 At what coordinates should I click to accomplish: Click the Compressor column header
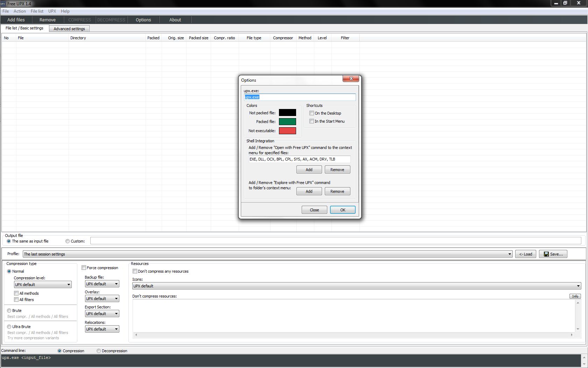point(283,38)
